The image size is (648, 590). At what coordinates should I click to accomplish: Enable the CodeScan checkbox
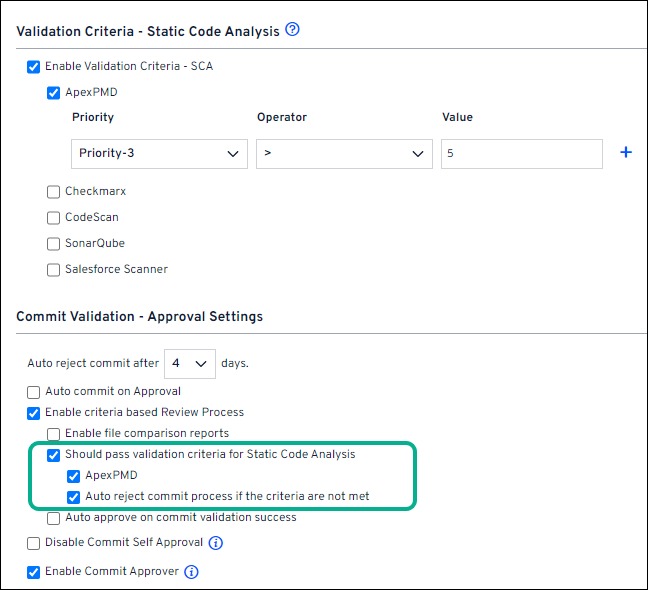click(x=54, y=217)
